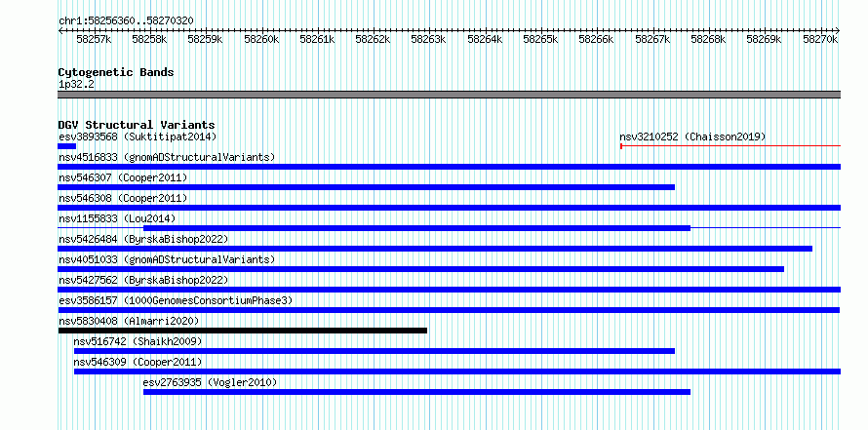Screen dimensions: 868x430
Task: Click the 58268k ruler tick label
Action: (x=709, y=39)
